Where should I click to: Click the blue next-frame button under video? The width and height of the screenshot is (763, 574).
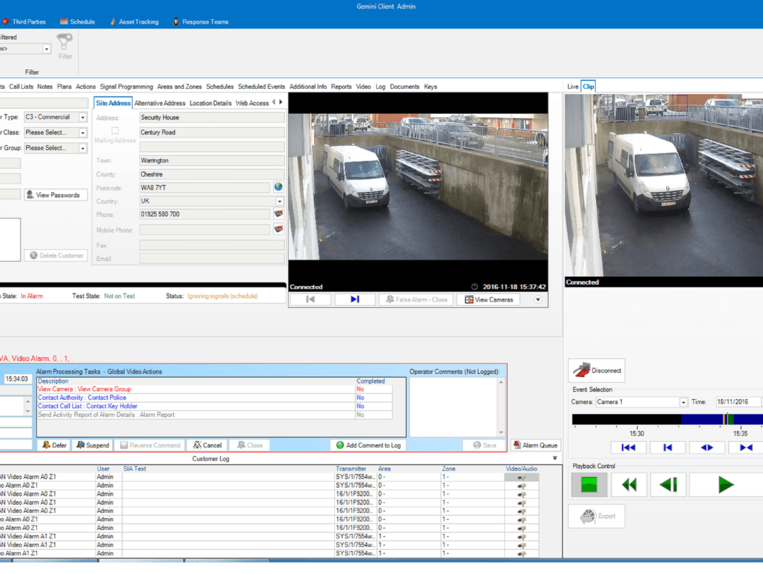[x=354, y=299]
